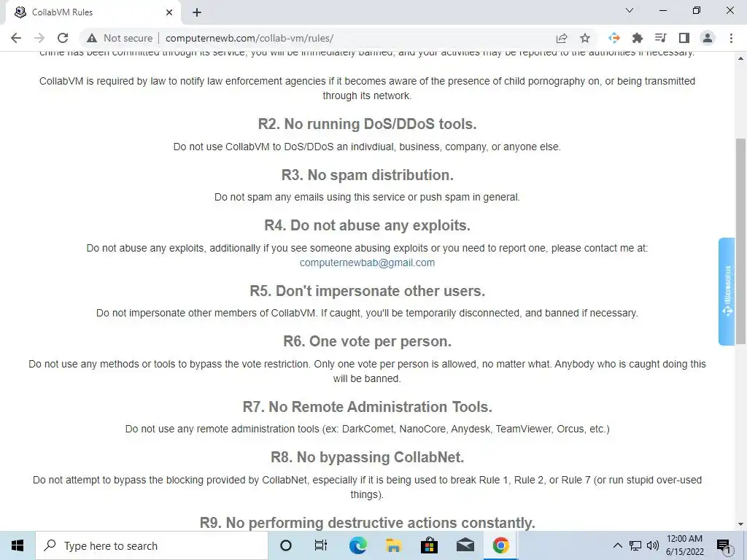747x560 pixels.
Task: Click the Chrome taskbar icon
Action: (500, 545)
